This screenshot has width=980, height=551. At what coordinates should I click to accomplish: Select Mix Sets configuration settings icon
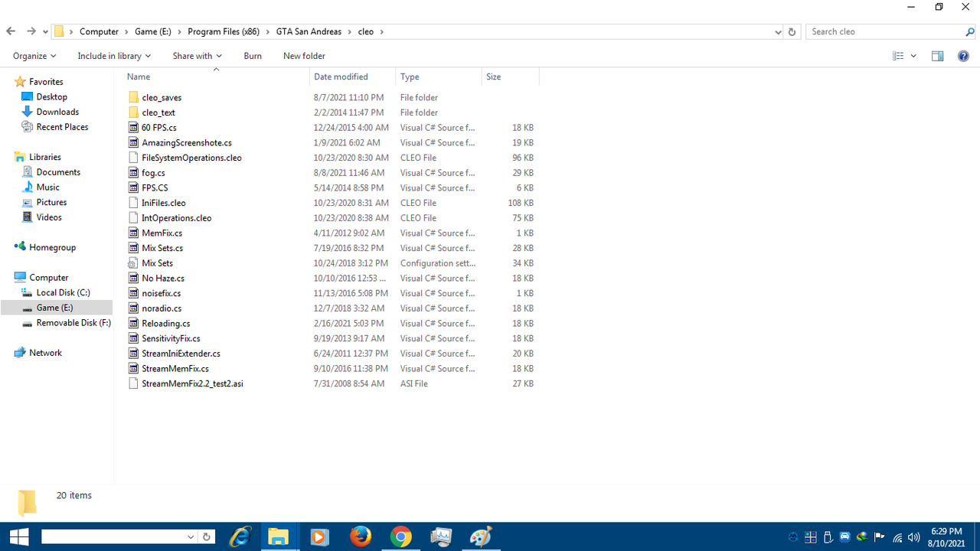(x=133, y=263)
